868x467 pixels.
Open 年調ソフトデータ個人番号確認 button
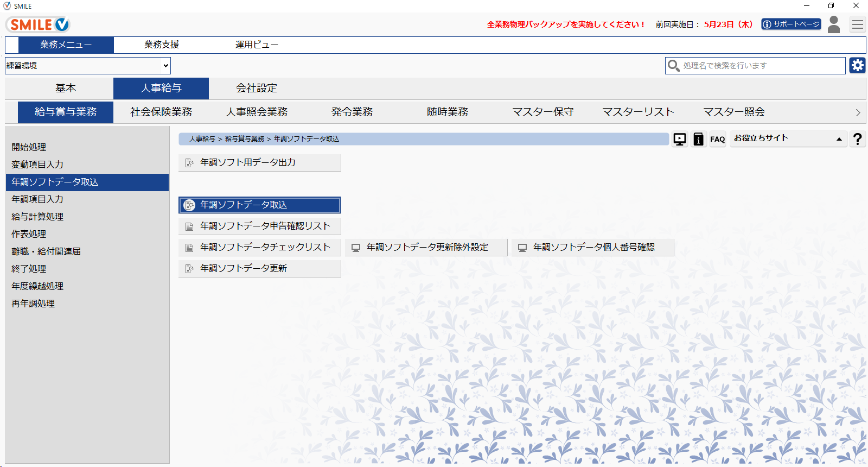click(592, 247)
